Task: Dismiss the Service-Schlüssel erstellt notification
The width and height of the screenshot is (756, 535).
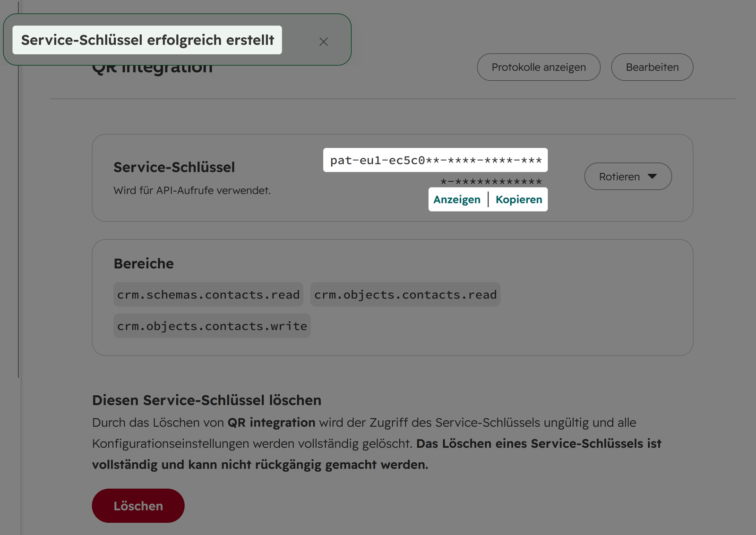Action: pyautogui.click(x=324, y=42)
